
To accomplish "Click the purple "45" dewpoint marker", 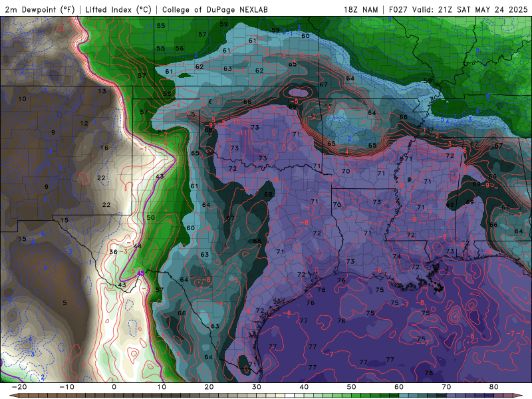I will click(141, 273).
